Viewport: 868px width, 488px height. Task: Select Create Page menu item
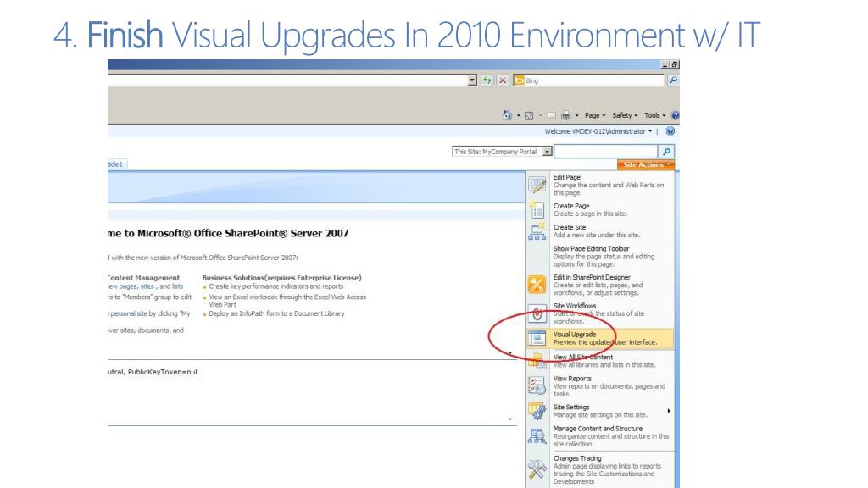tap(599, 209)
